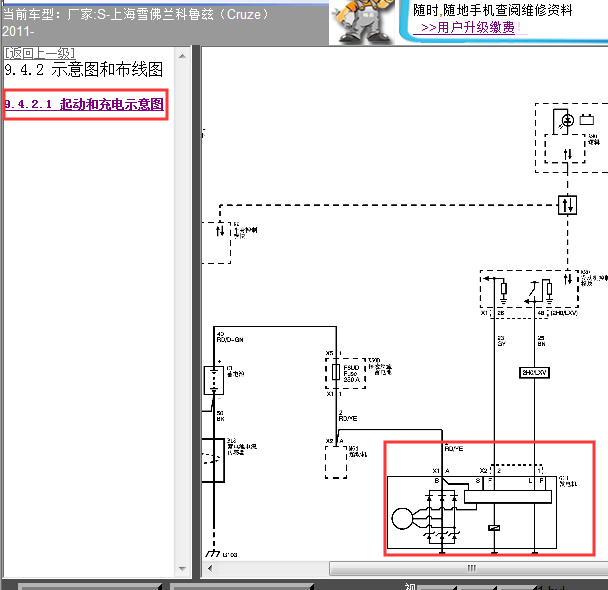Click the starter motor dashed box
The image size is (608, 590).
[336, 462]
